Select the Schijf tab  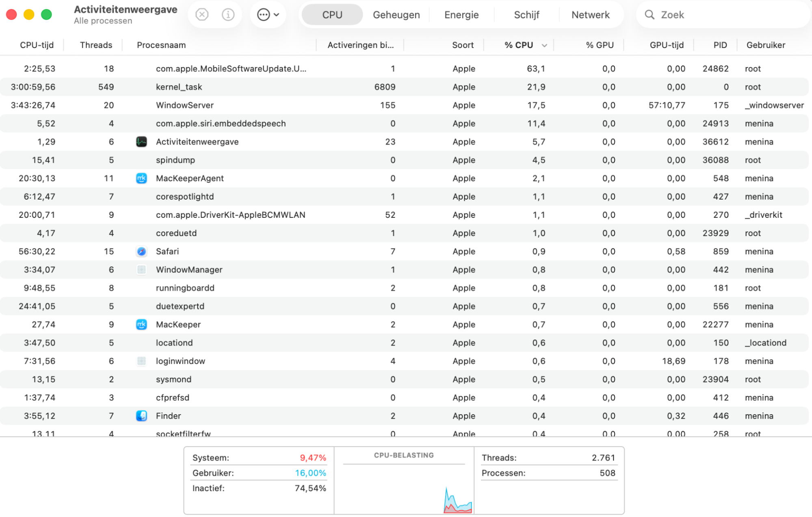click(526, 15)
